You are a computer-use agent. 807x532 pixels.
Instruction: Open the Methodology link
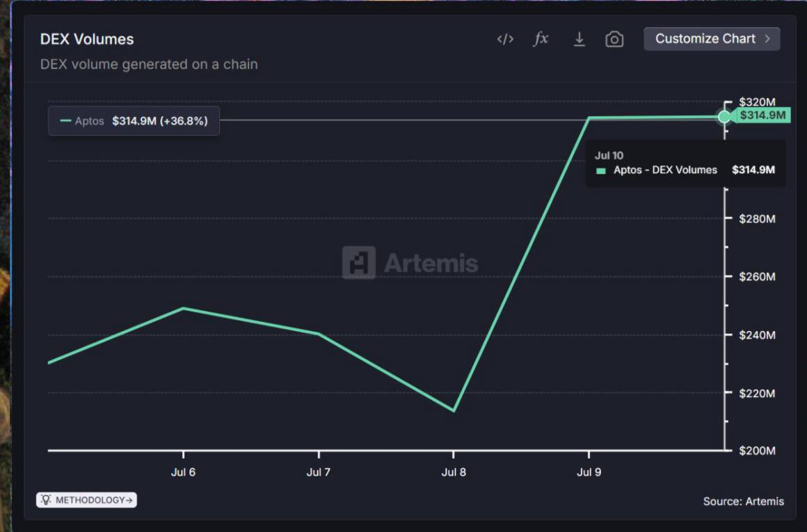click(86, 499)
